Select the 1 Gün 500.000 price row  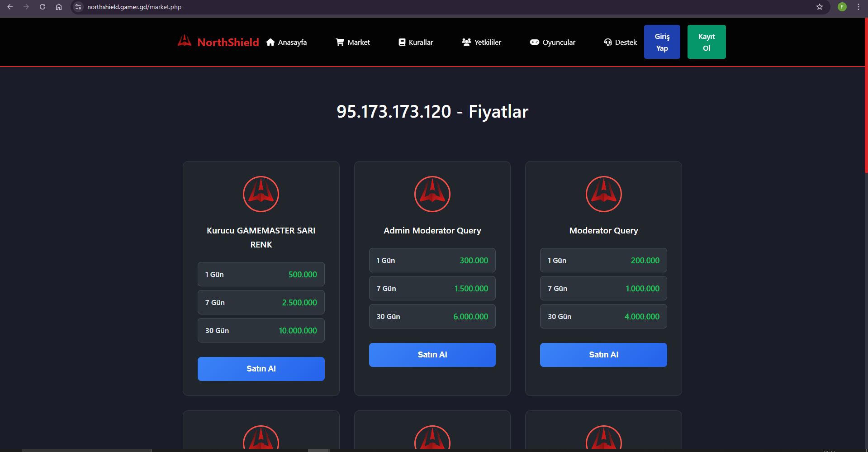click(261, 274)
